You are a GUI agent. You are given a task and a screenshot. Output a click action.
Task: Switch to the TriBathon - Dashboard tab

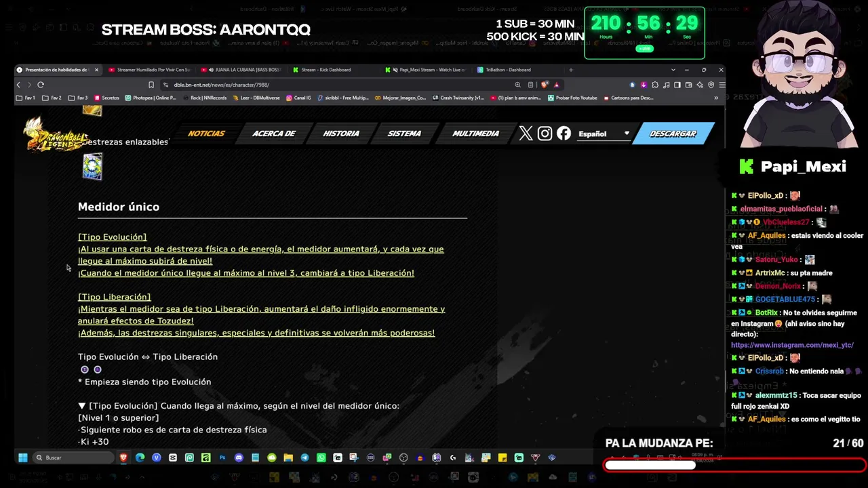pos(519,70)
